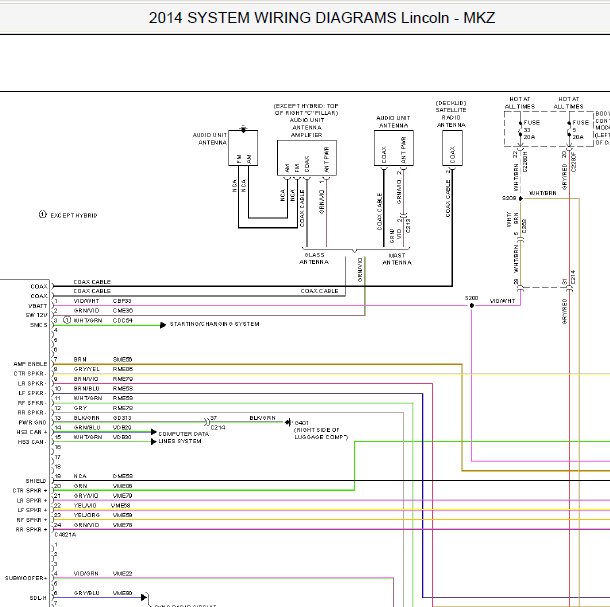610x607 pixels.
Task: Click the 'WHT/GRN' wire color at pin 3
Action: [88, 320]
